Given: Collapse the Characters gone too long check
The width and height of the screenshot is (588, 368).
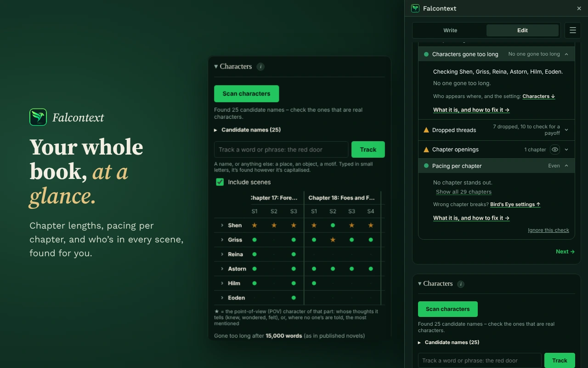Looking at the screenshot, I should tap(566, 54).
